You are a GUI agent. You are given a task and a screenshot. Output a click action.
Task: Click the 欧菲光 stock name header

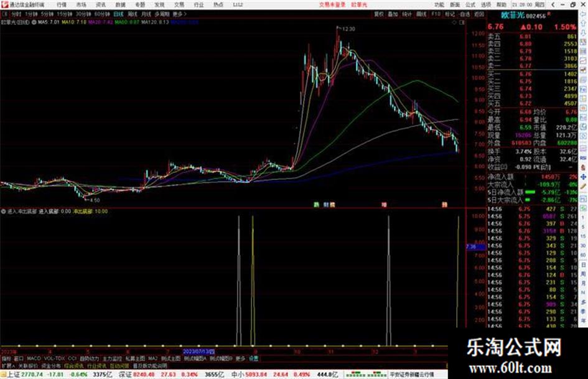(513, 15)
